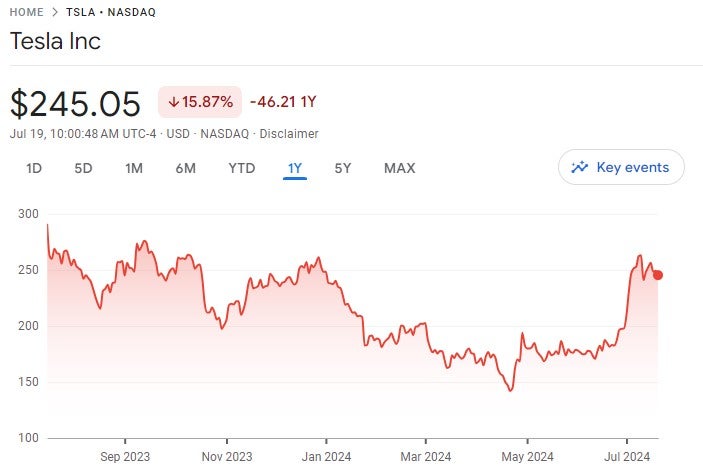Image resolution: width=703 pixels, height=475 pixels.
Task: Open the Key events button
Action: [621, 168]
